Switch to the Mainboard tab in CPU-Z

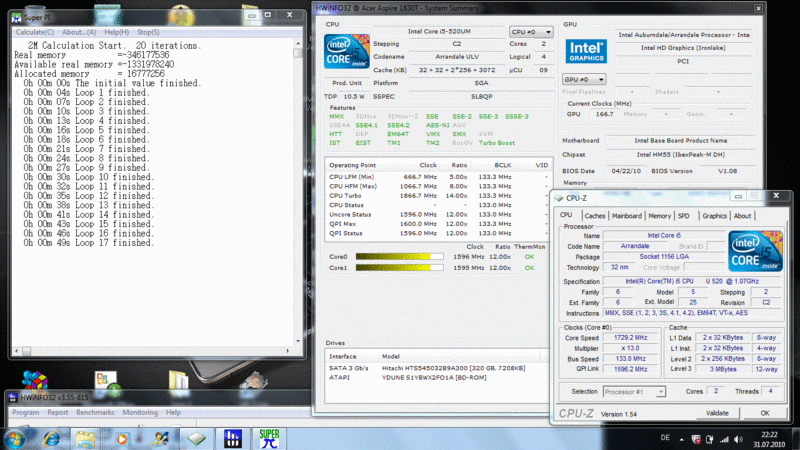point(627,216)
